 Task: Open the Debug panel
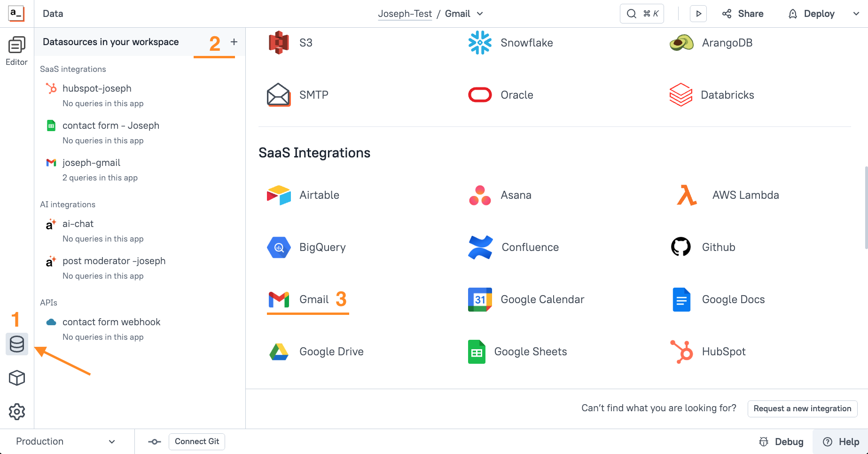781,442
